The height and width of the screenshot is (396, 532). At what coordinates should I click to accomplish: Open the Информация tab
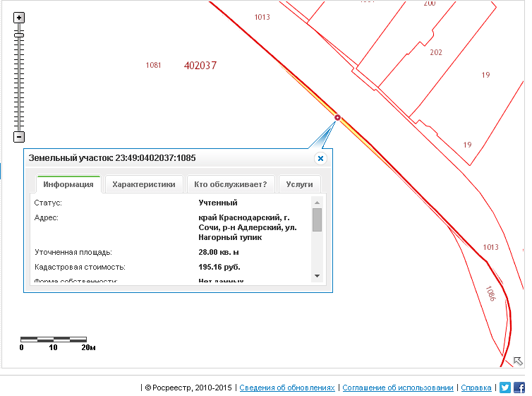(68, 184)
